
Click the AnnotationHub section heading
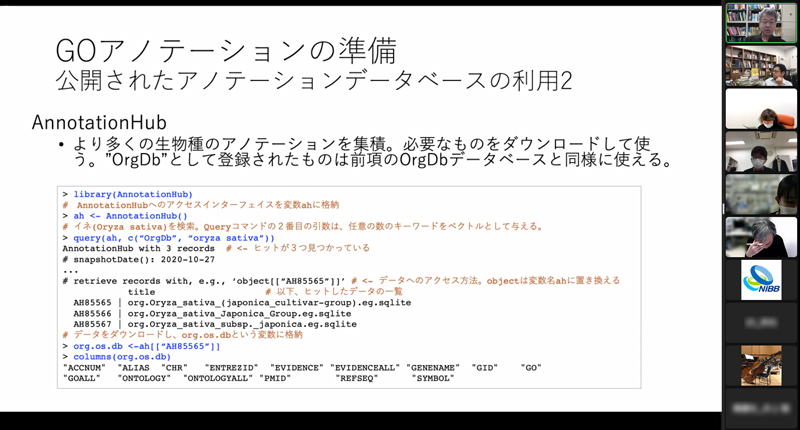tap(98, 121)
